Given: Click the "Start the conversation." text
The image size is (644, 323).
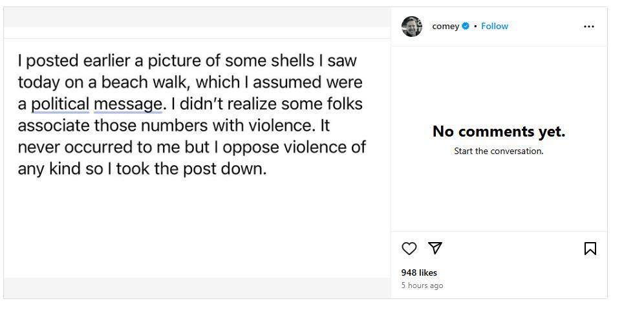Looking at the screenshot, I should (x=499, y=151).
